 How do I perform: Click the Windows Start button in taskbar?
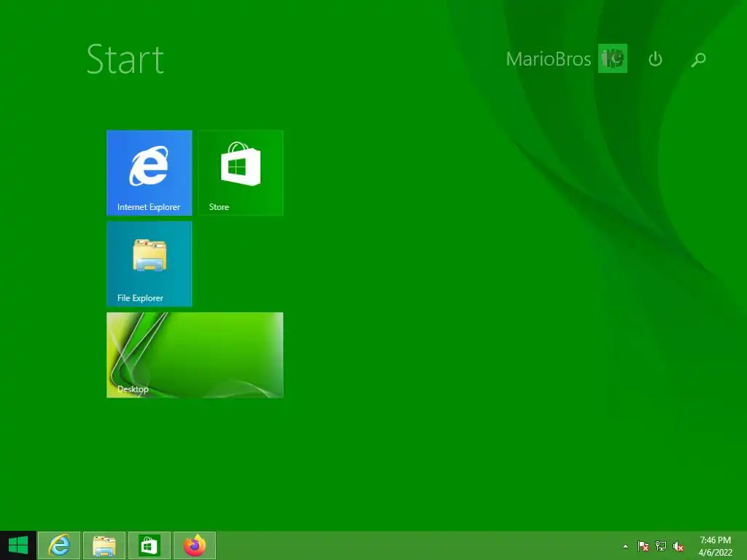point(18,545)
